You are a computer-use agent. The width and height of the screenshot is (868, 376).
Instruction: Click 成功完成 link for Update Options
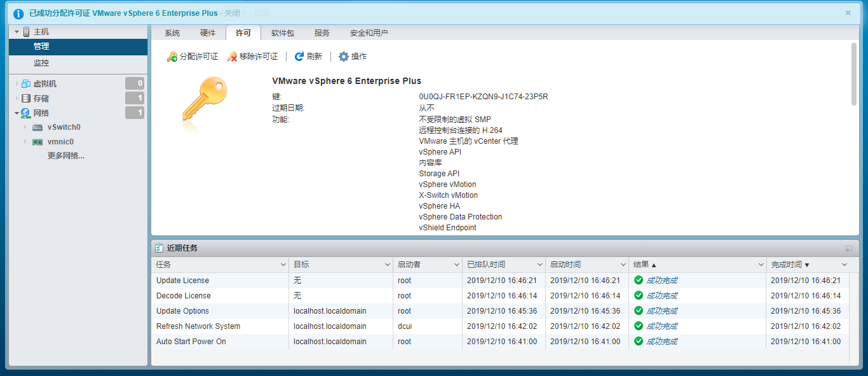click(661, 311)
